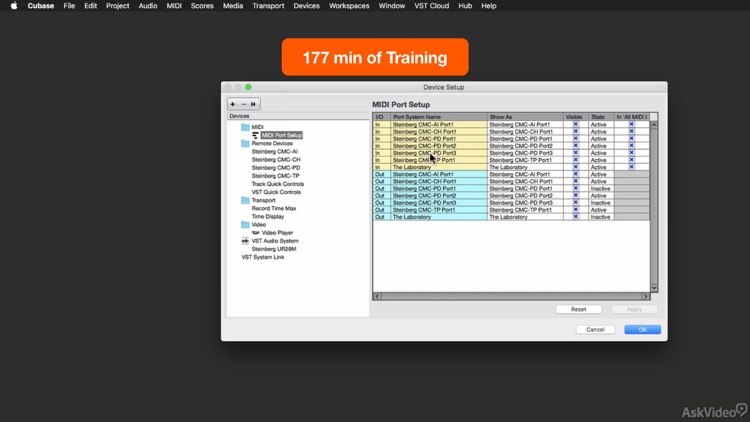Click the Port System Name column header
750x422 pixels.
pyautogui.click(x=439, y=117)
